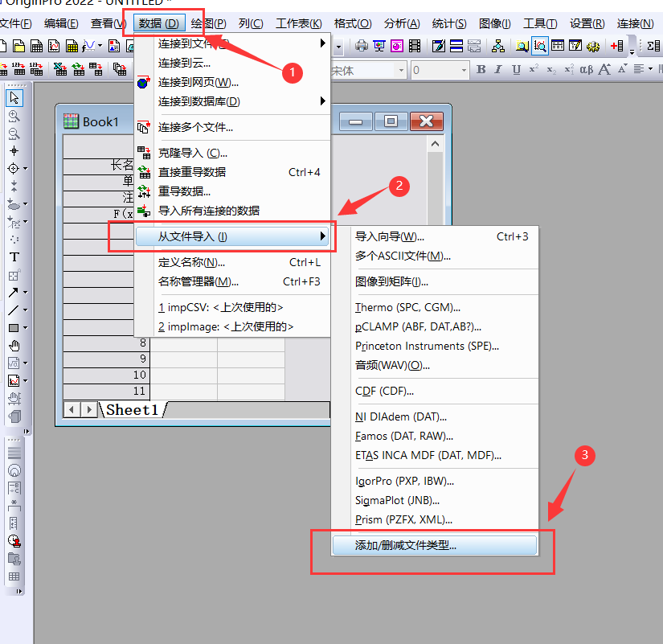Toggle bold formatting
Viewport: 663px width, 644px height.
coord(481,70)
